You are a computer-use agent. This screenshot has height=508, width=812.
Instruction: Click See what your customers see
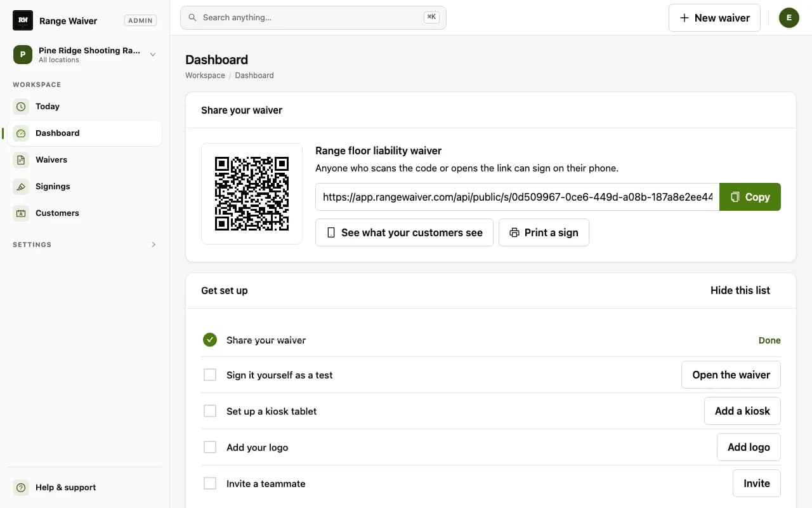click(x=404, y=232)
